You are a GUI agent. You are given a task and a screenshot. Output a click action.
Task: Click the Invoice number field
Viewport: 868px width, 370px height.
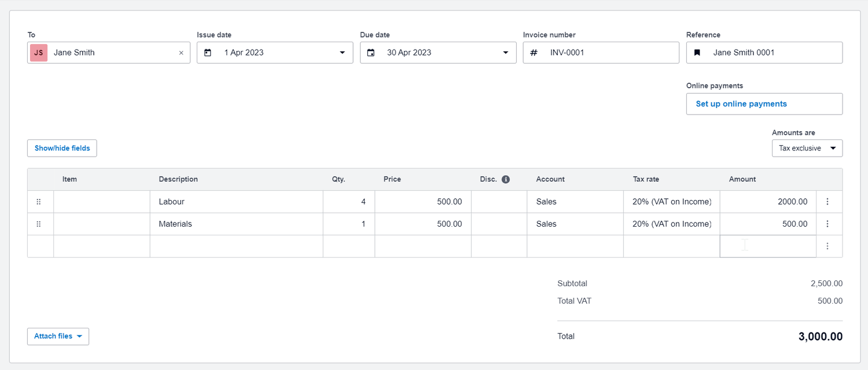pos(608,53)
